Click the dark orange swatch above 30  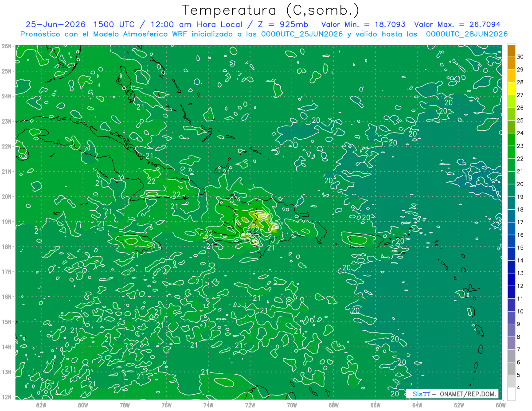[x=511, y=50]
